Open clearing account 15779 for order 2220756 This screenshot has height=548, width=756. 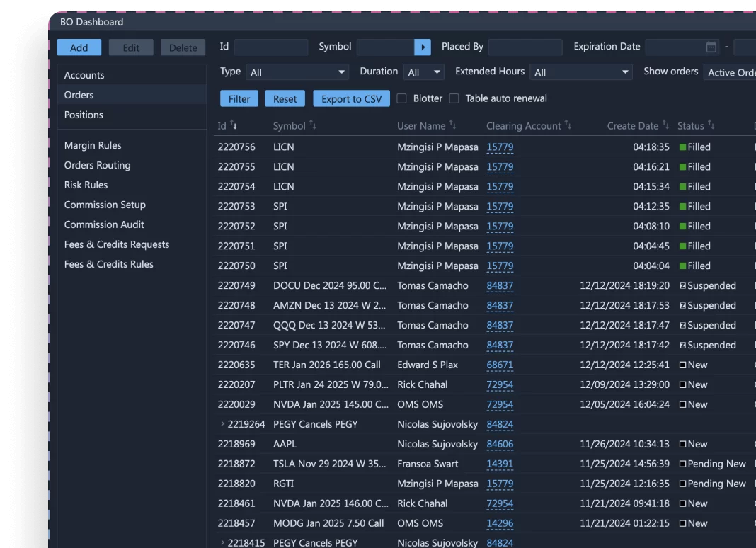500,147
